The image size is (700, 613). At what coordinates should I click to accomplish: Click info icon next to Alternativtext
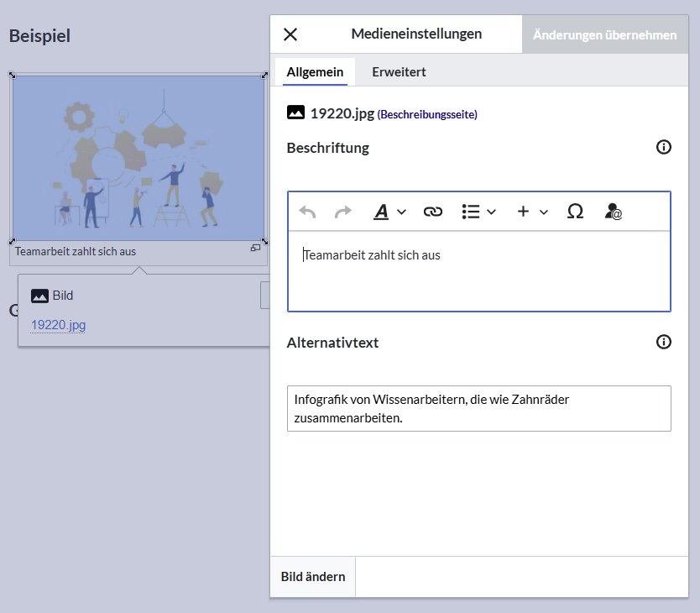(663, 342)
